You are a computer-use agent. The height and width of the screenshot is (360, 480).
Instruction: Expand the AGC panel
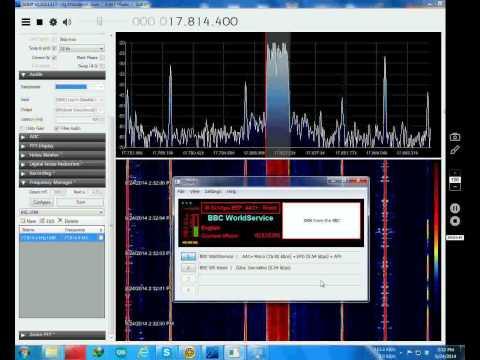pos(62,137)
